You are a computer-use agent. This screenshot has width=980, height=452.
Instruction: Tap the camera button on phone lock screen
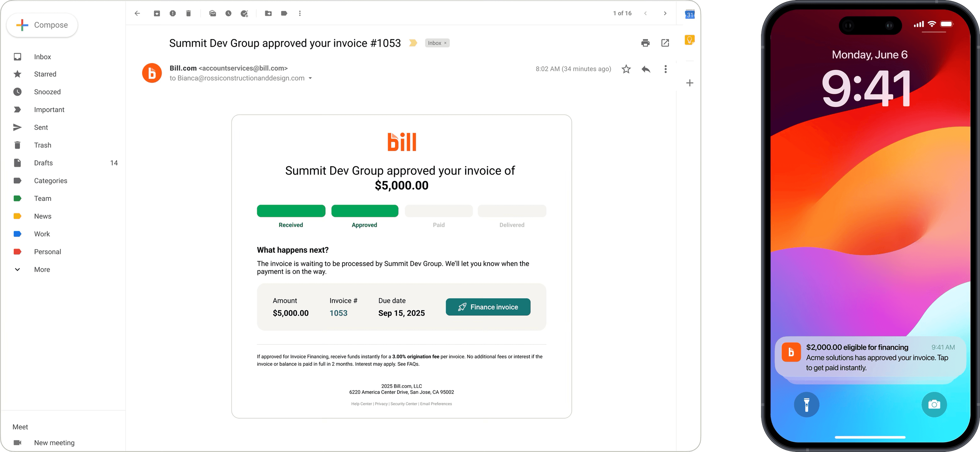[934, 405]
